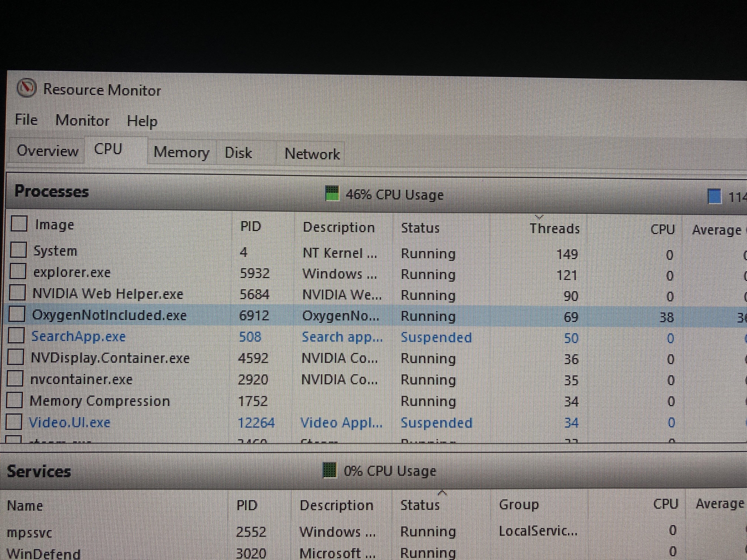Collapse the Processes section header
The image size is (747, 560).
(x=51, y=192)
